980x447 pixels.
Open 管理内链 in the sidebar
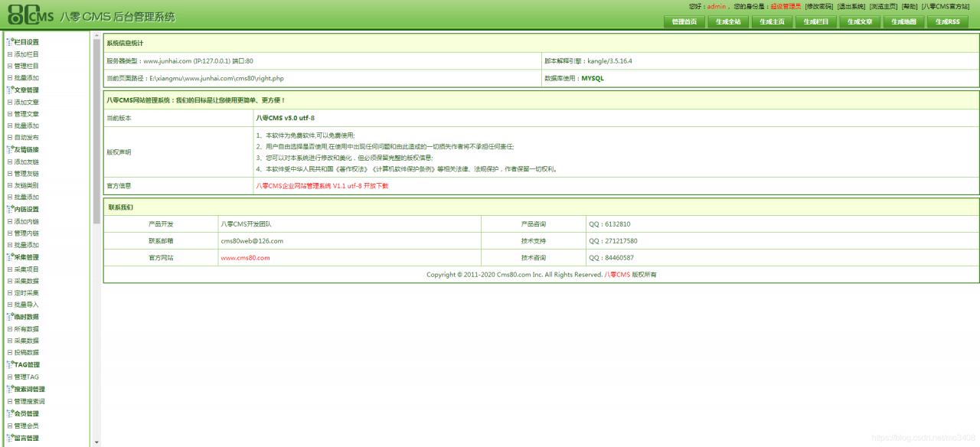pyautogui.click(x=26, y=233)
